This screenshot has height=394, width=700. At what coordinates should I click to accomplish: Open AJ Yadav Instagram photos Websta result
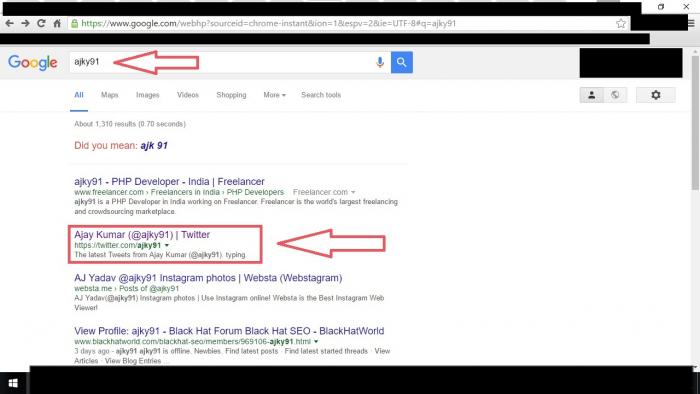(208, 278)
